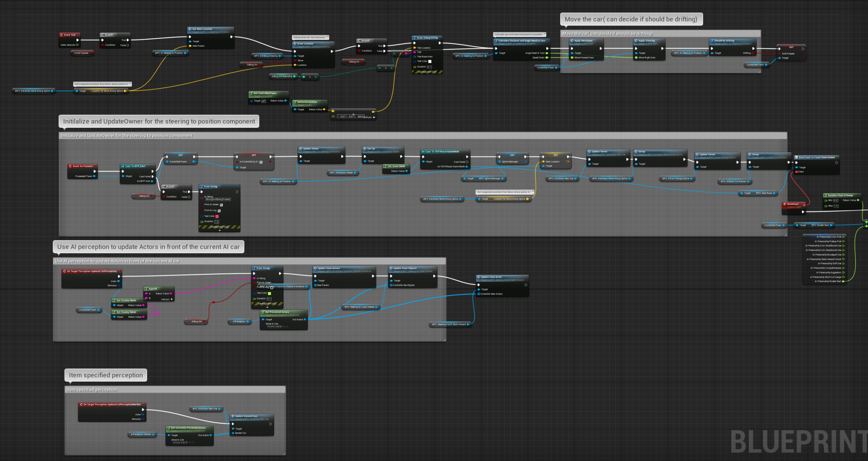This screenshot has width=868, height=461.
Task: Click the Get Controlled Pawn function icon
Action: [251, 93]
